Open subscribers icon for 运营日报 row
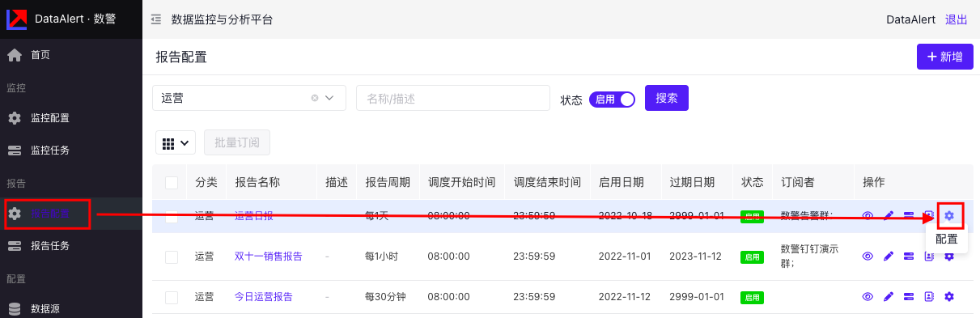The height and width of the screenshot is (318, 980). click(929, 216)
